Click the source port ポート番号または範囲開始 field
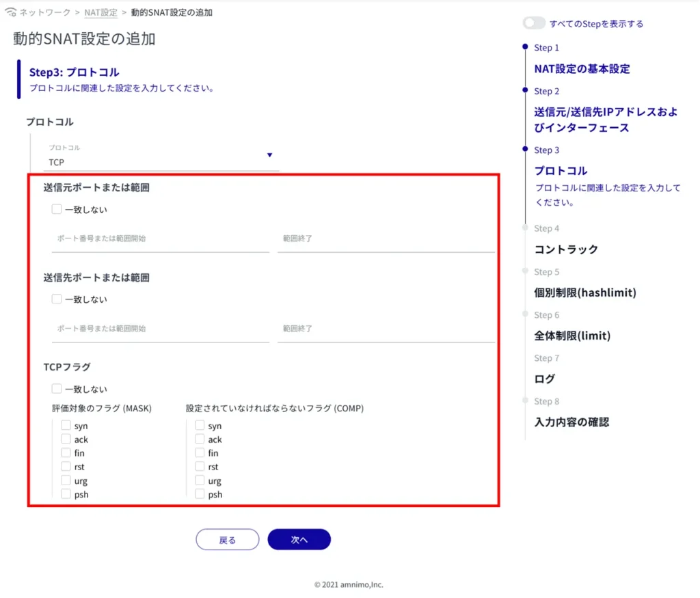This screenshot has height=598, width=700. (160, 239)
